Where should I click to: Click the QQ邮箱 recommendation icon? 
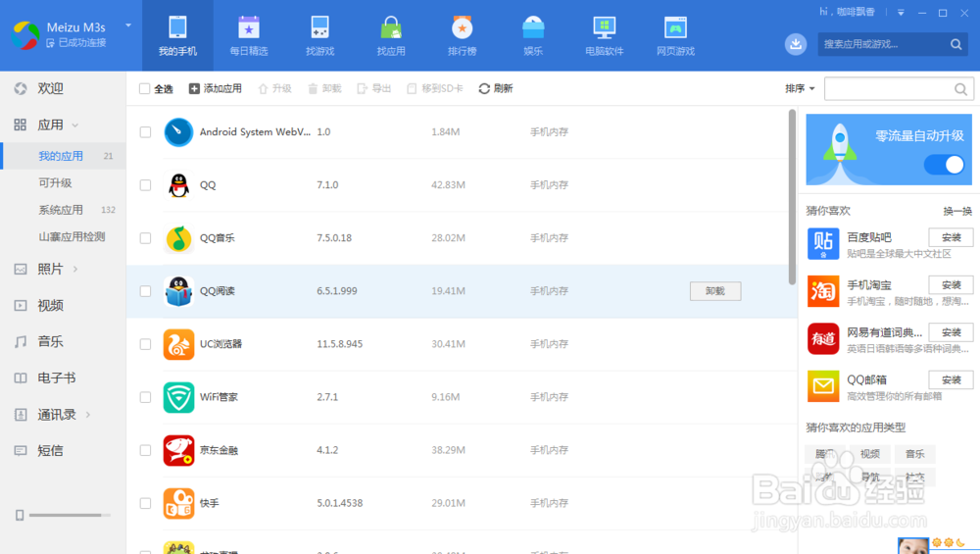[823, 385]
